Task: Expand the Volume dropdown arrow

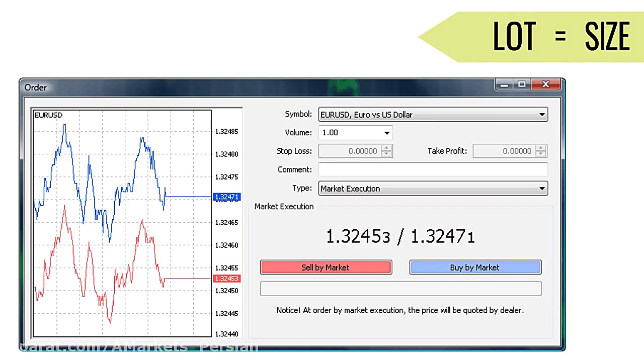Action: tap(386, 133)
